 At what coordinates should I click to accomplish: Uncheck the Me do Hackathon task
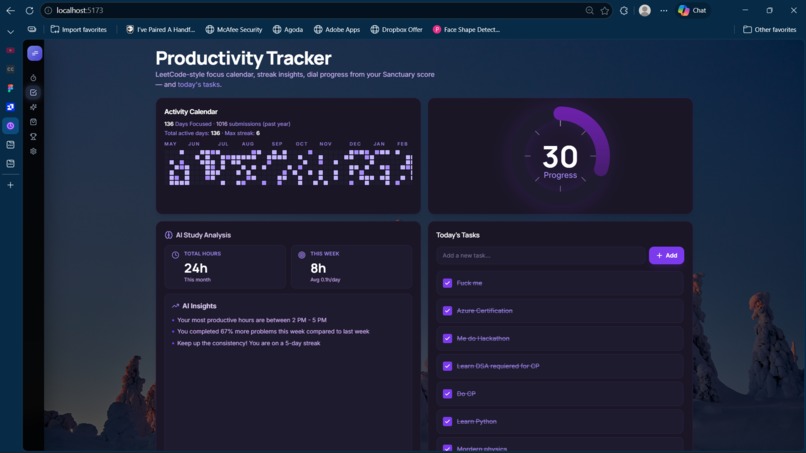pyautogui.click(x=447, y=338)
